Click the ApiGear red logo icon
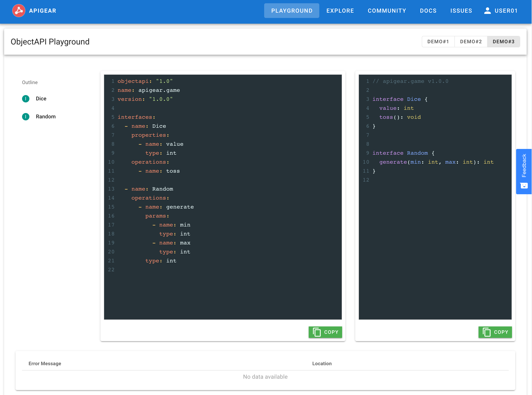532x395 pixels. [19, 11]
